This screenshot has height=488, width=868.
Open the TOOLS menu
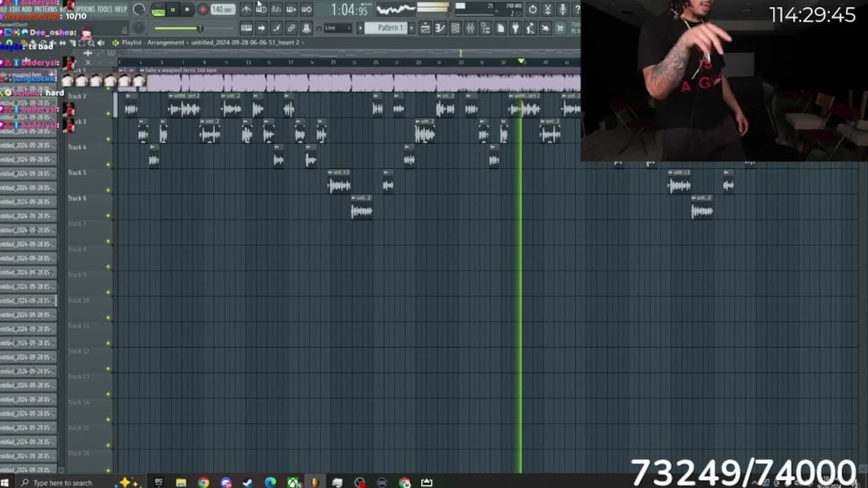(x=105, y=9)
